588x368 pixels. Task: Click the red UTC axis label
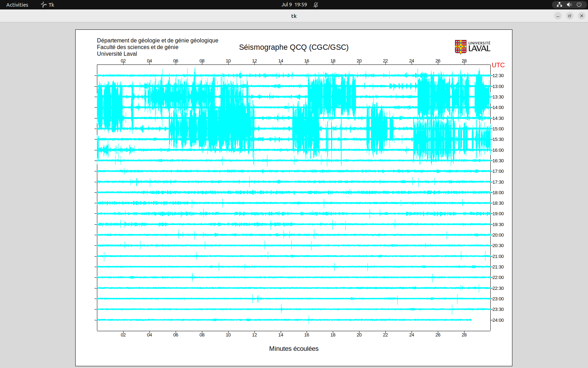(x=498, y=65)
